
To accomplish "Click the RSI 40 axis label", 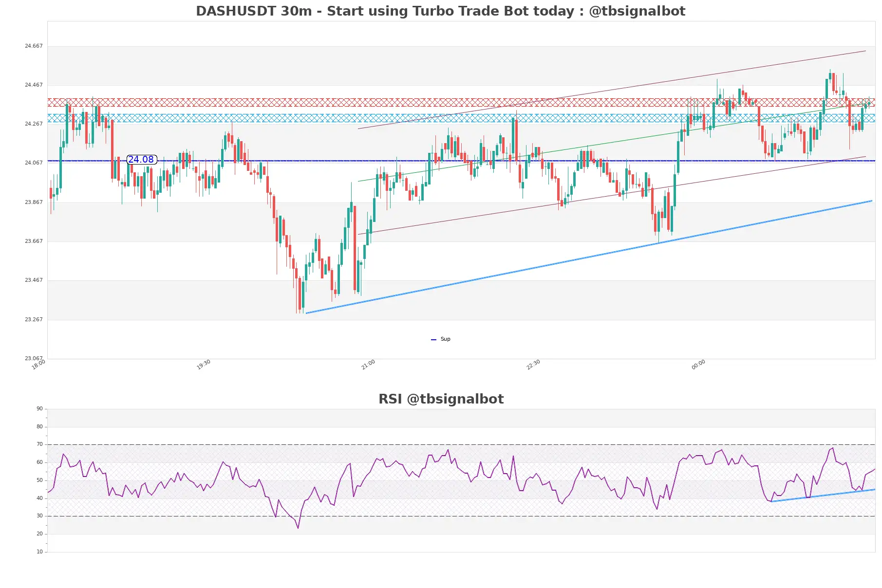I will [39, 498].
